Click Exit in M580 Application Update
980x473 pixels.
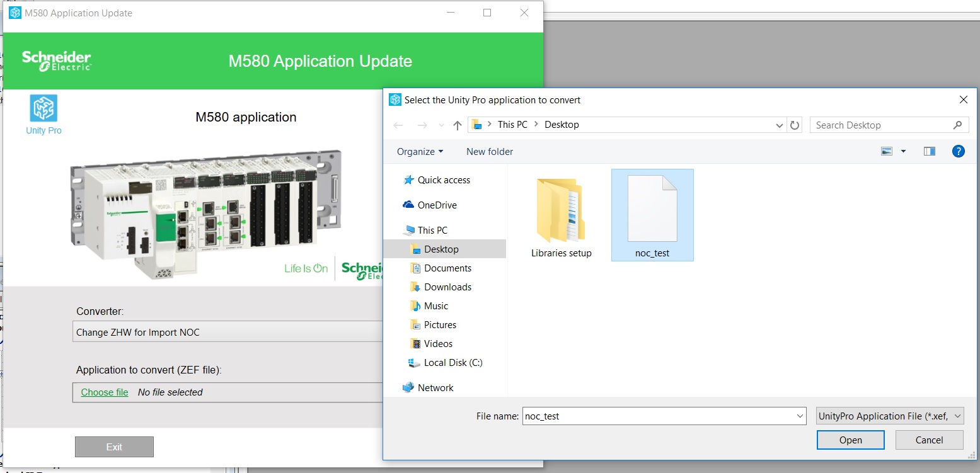point(114,447)
